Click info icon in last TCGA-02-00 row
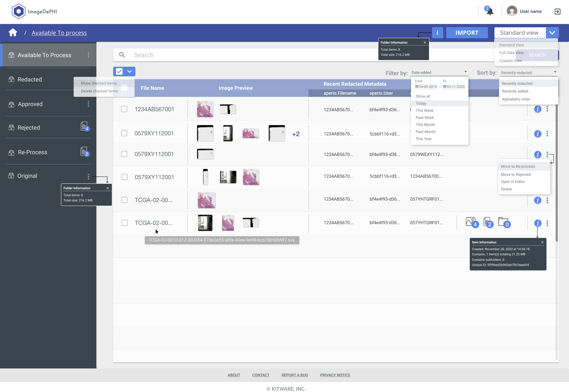Viewport: 569px width, 392px height. click(x=538, y=223)
